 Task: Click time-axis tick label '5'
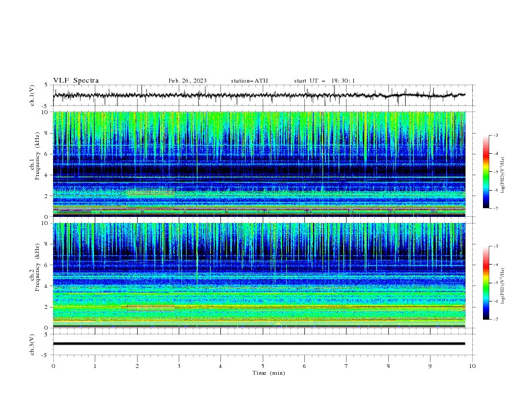pos(263,366)
